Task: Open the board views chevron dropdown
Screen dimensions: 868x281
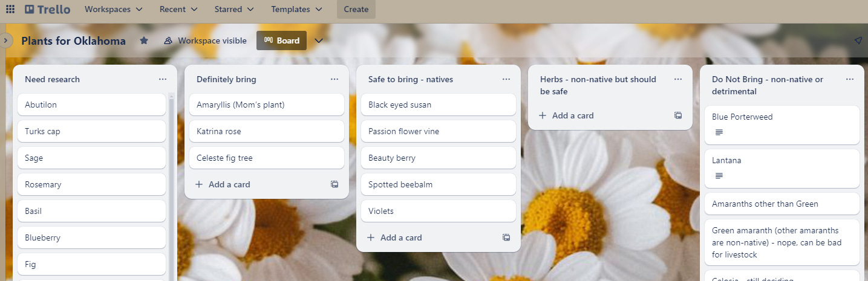Action: coord(319,40)
